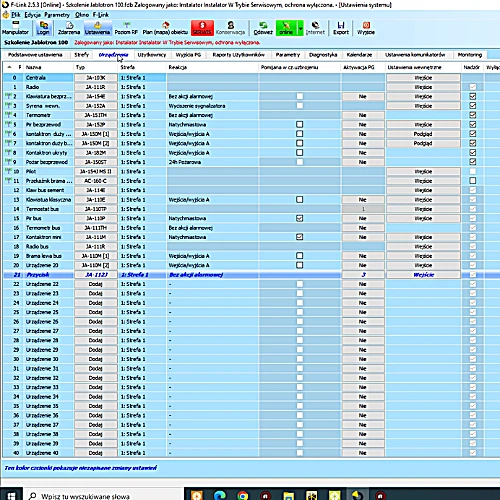Open the Manipulator toolbar icon
This screenshot has width=500, height=500.
tap(15, 28)
